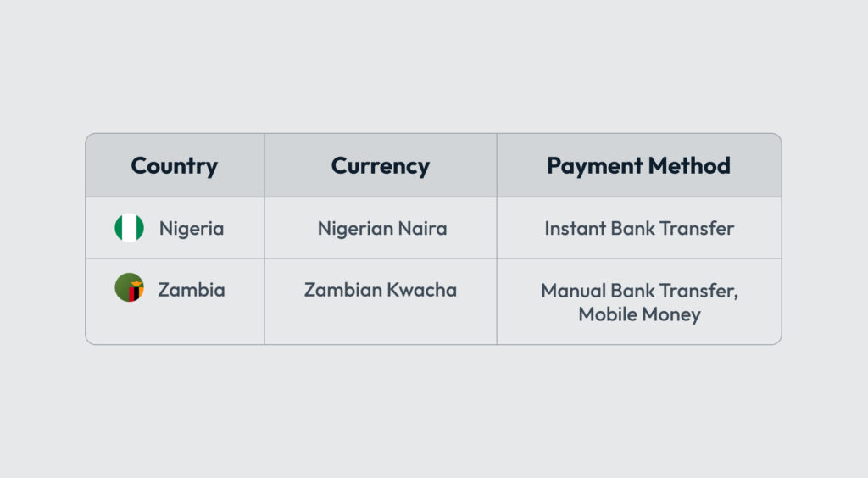The height and width of the screenshot is (478, 868).
Task: Click the Zambia flag icon
Action: point(129,288)
